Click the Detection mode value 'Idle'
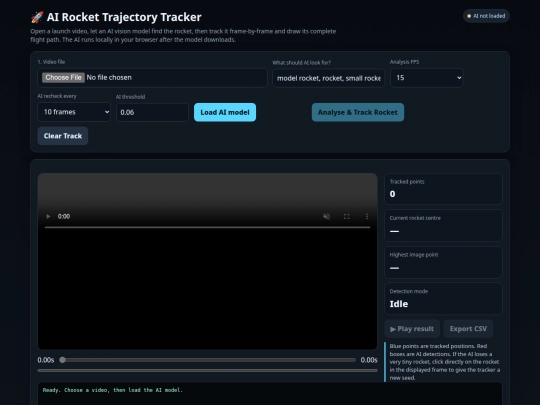 pyautogui.click(x=399, y=304)
